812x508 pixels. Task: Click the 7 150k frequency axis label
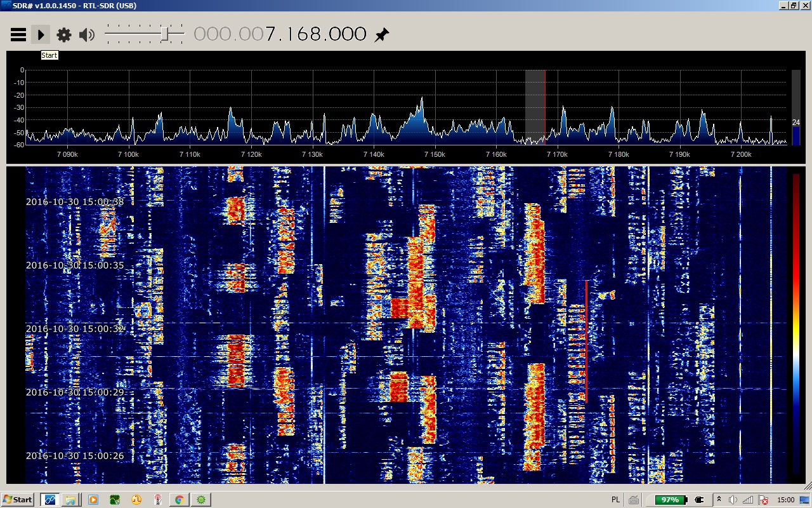[435, 154]
